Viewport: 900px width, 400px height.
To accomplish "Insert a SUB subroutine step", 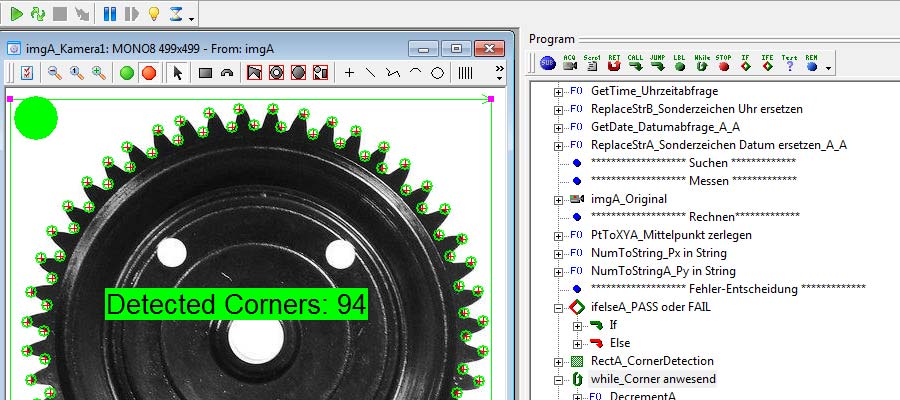I will [x=548, y=63].
